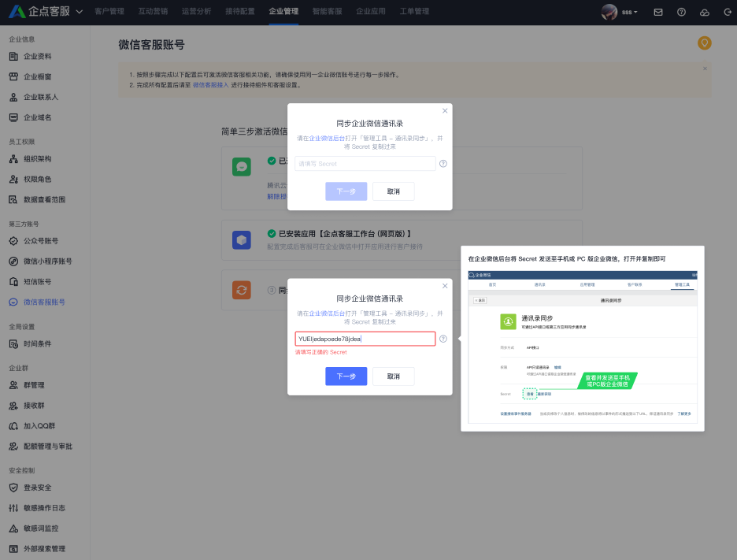Click 下一步 in the upper dialog
The width and height of the screenshot is (737, 560).
point(346,191)
